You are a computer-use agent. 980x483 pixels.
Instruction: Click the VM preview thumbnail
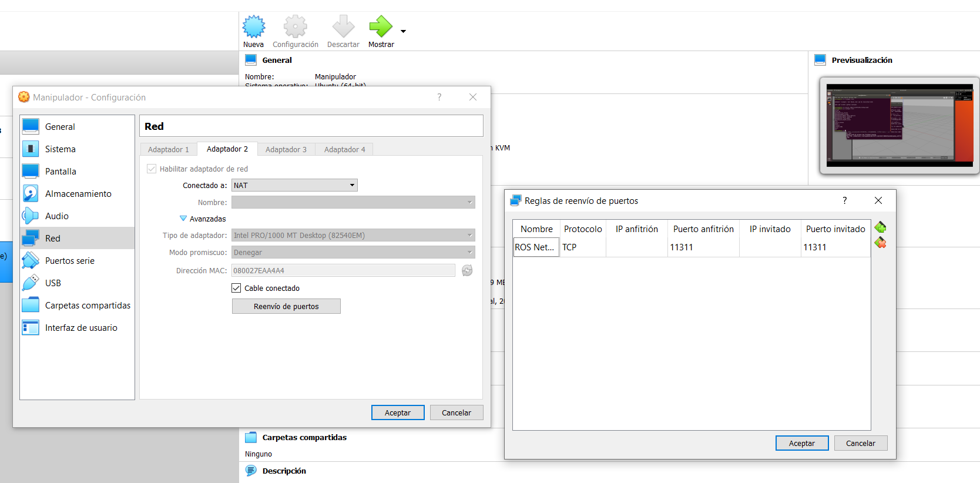point(900,125)
